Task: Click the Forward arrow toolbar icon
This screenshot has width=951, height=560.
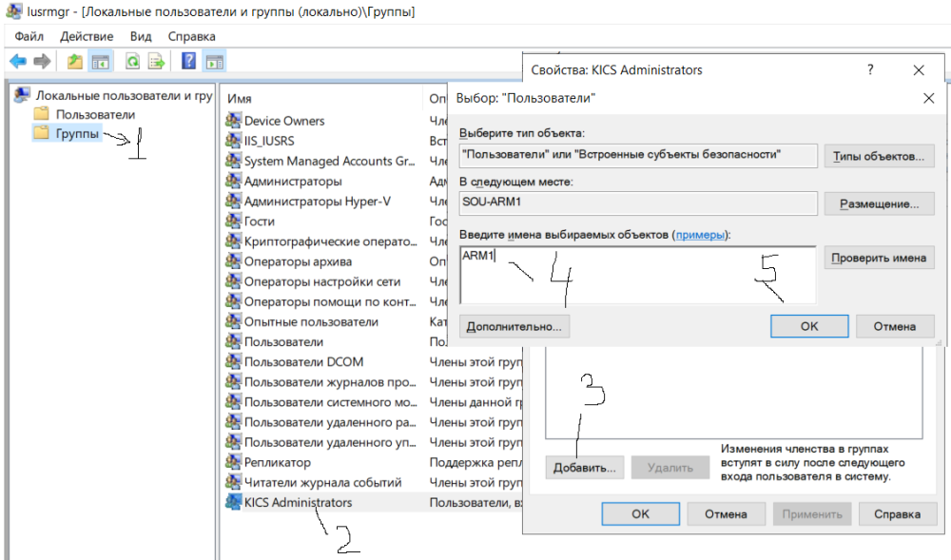Action: [x=42, y=61]
